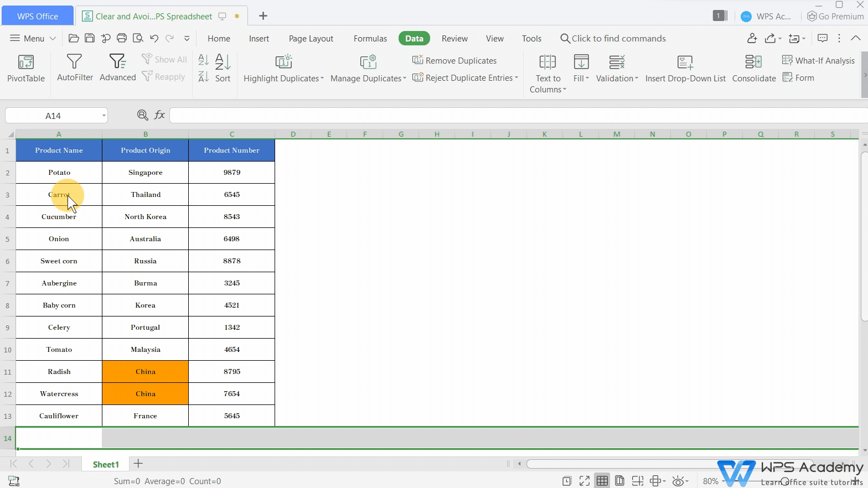Click the undo arrow
The width and height of the screenshot is (868, 488).
(x=154, y=38)
